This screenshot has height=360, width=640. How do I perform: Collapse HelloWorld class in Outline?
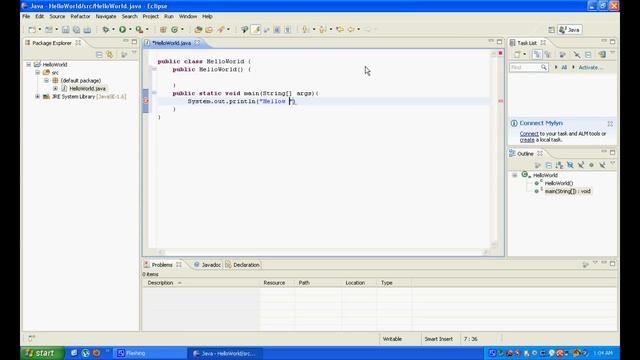(515, 175)
